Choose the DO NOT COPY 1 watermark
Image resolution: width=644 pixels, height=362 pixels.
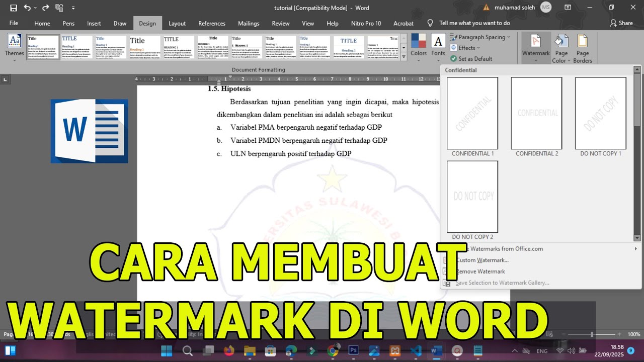click(x=601, y=117)
